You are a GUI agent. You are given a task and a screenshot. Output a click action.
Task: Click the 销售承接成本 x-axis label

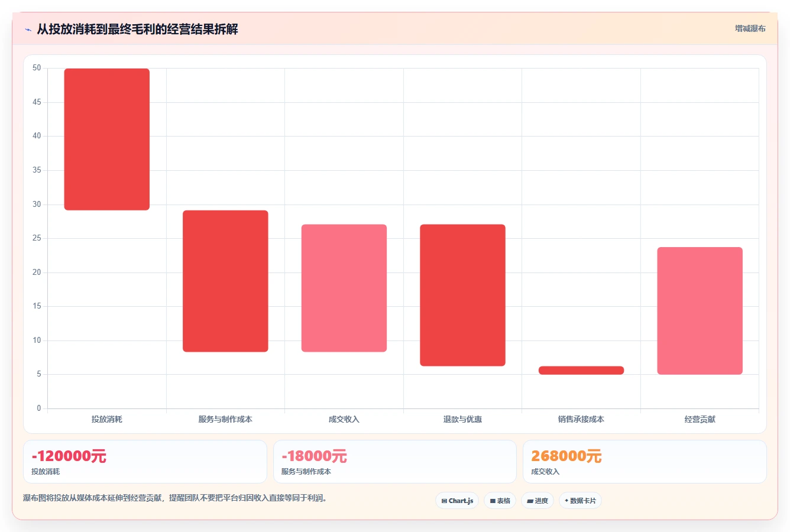(581, 419)
